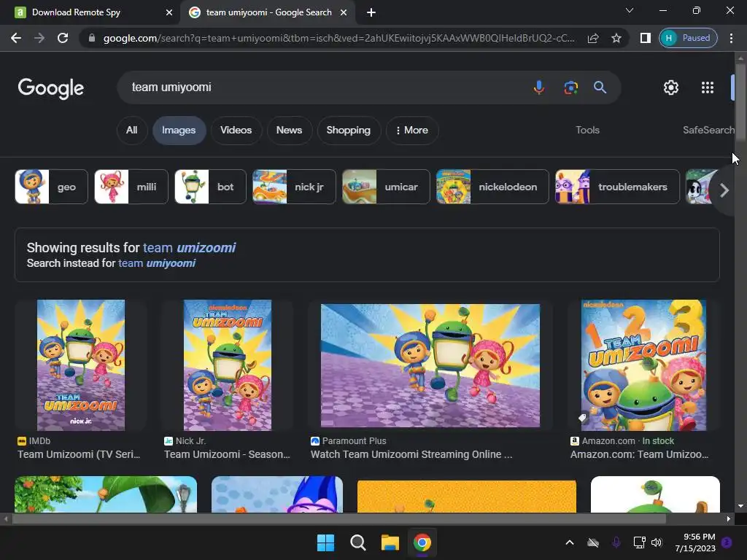Click 'Amazon.com: Team Umizoo...' title

tap(639, 454)
